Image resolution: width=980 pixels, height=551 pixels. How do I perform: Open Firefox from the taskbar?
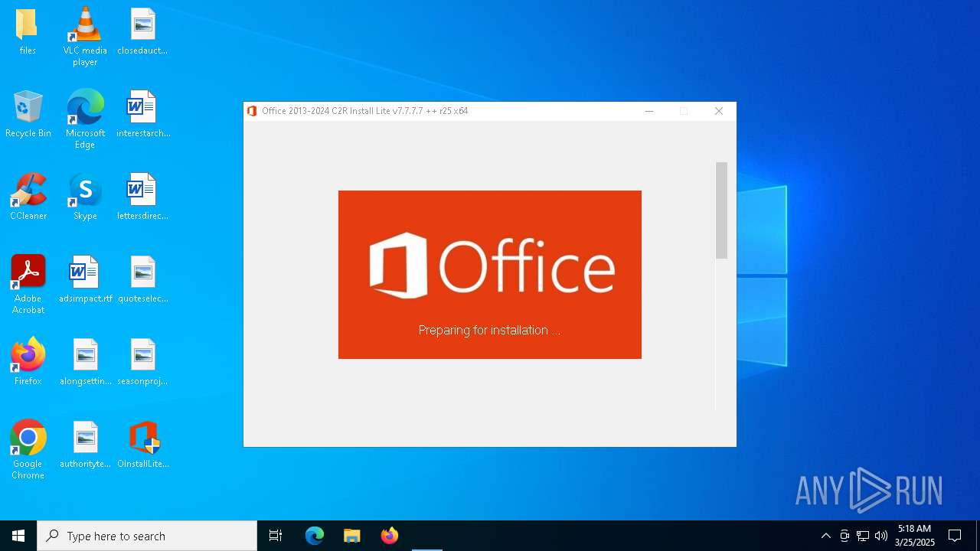click(x=390, y=536)
